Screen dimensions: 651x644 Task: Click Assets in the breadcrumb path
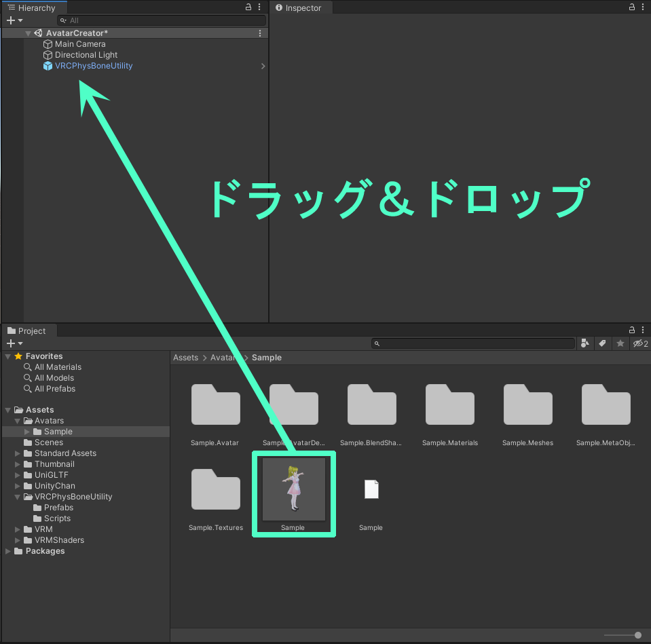[185, 357]
